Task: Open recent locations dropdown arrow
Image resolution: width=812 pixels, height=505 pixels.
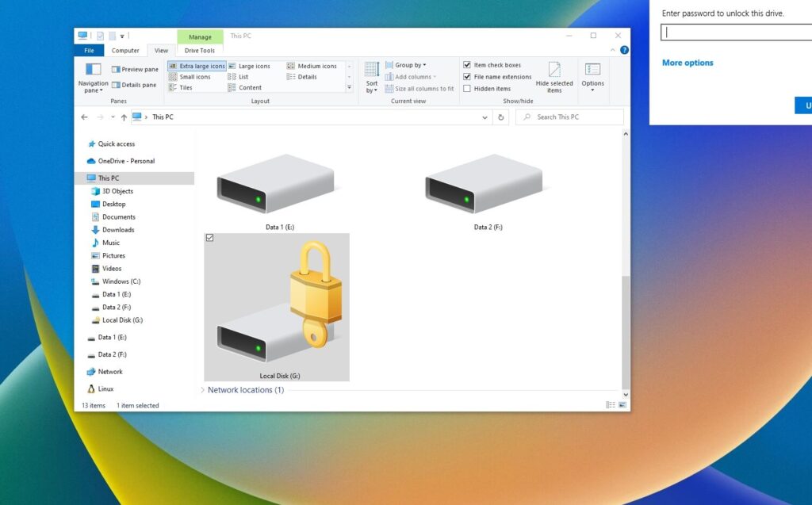Action: tap(113, 117)
